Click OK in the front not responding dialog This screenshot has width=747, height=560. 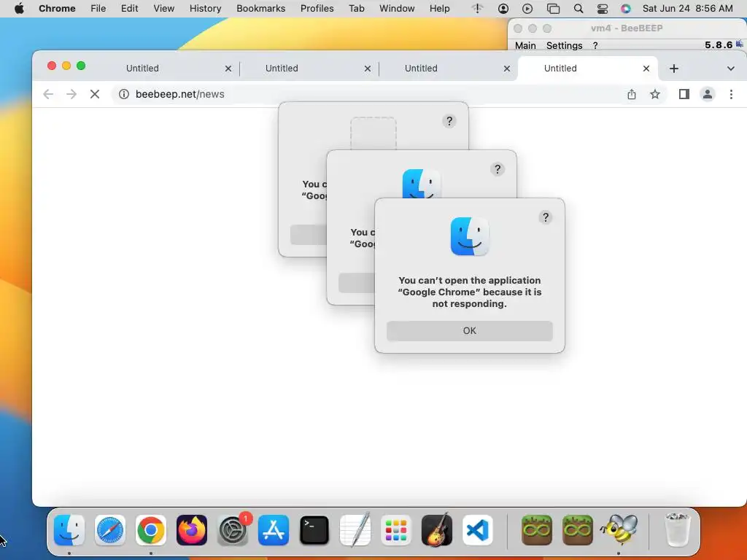(x=469, y=331)
